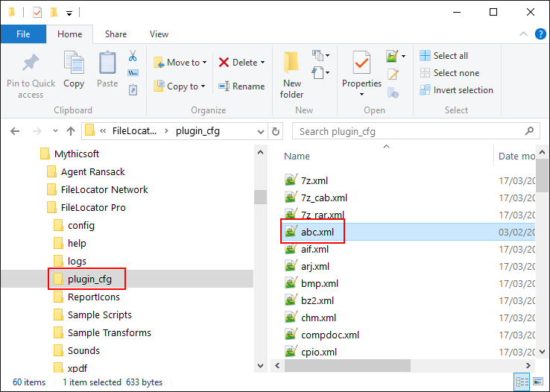550x392 pixels.
Task: Select FileLocator Pro folder
Action: [86, 208]
